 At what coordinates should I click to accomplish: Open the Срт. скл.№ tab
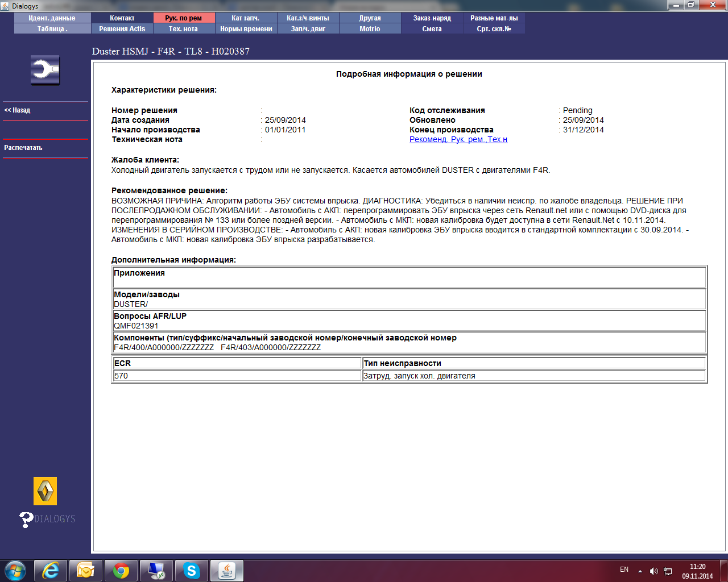tap(494, 29)
